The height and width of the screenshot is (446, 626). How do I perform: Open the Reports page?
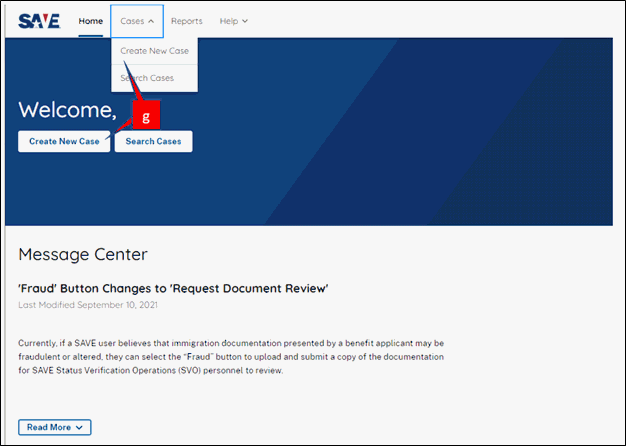point(186,21)
